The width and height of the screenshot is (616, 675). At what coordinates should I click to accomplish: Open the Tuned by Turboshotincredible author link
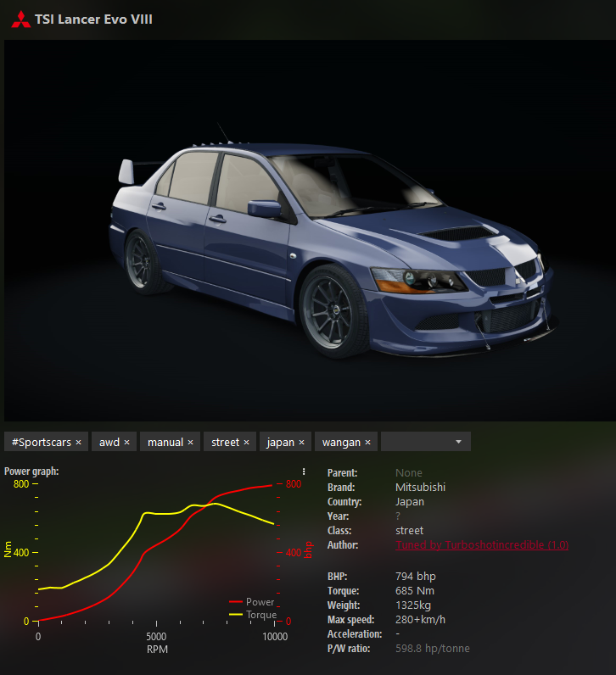pyautogui.click(x=482, y=545)
